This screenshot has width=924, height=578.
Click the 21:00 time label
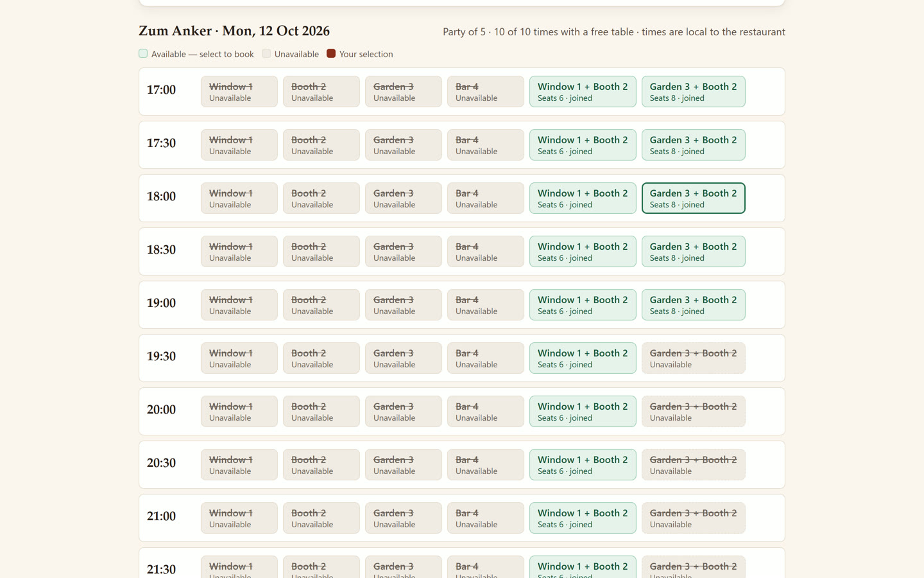(x=161, y=516)
